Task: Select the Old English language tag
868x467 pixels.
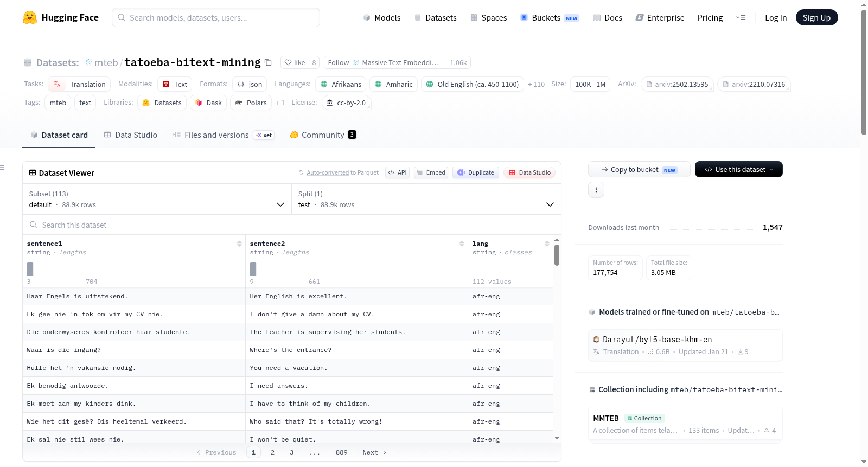Action: click(473, 84)
